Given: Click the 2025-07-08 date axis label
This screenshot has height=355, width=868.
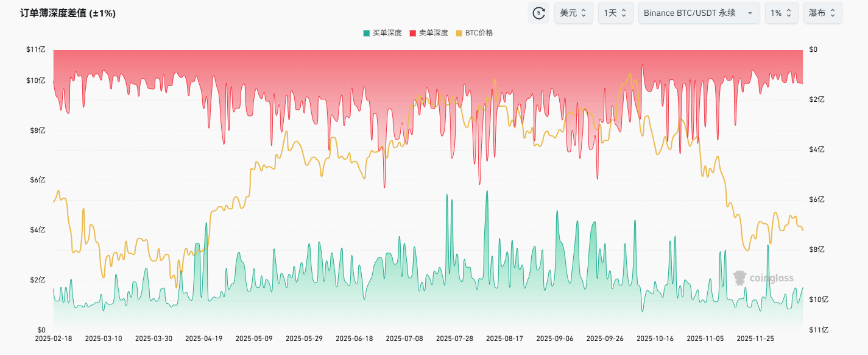Looking at the screenshot, I should (x=404, y=339).
